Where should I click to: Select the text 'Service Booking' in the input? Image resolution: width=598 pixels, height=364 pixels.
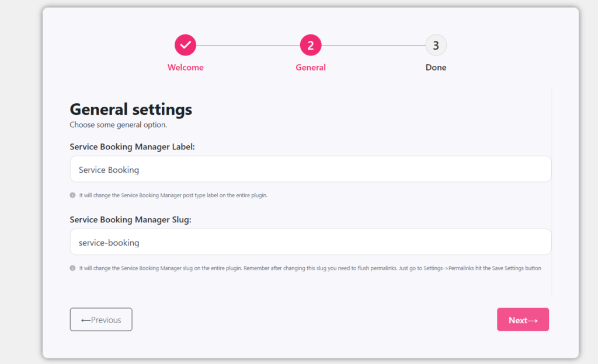[x=109, y=169]
